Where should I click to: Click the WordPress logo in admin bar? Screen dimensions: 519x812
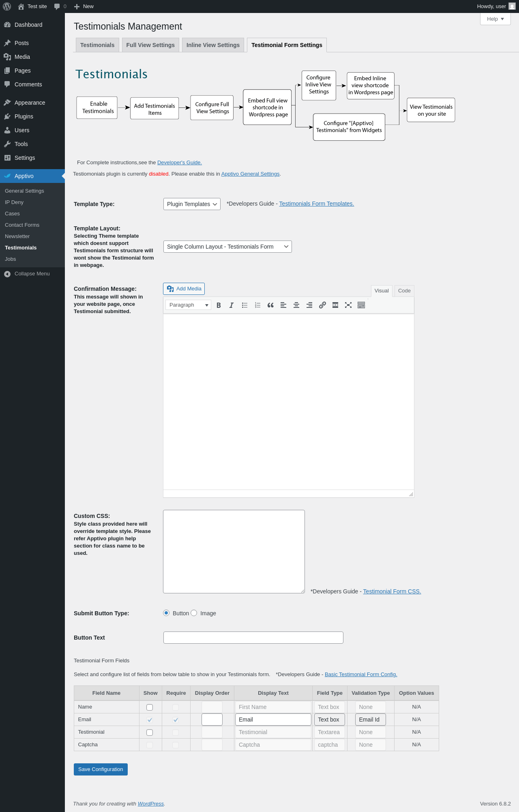point(7,6)
